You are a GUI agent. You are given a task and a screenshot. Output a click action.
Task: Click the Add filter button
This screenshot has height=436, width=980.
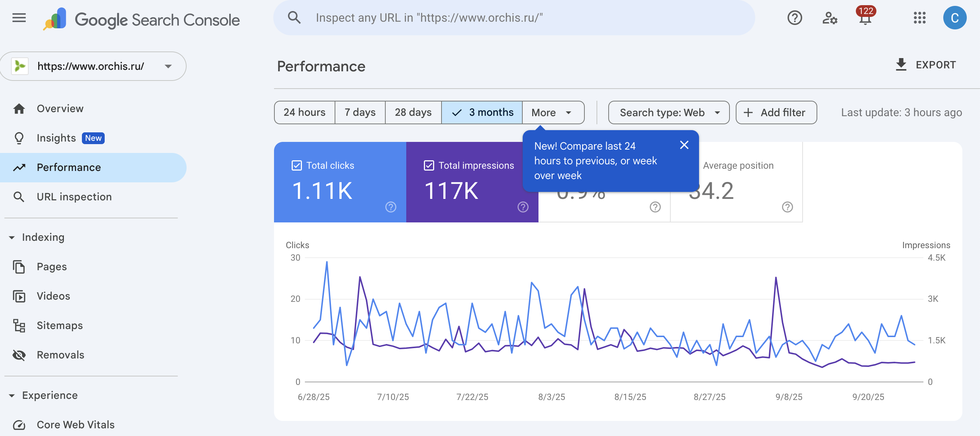pos(776,112)
